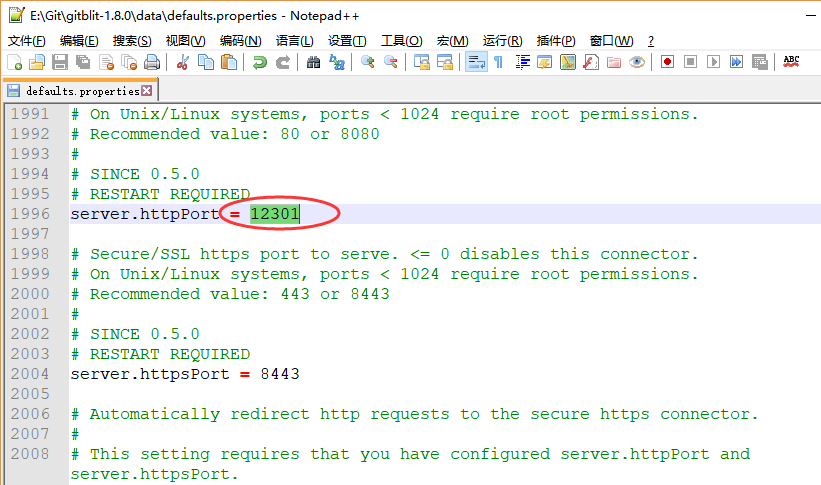Print the document with the printer icon

(152, 62)
